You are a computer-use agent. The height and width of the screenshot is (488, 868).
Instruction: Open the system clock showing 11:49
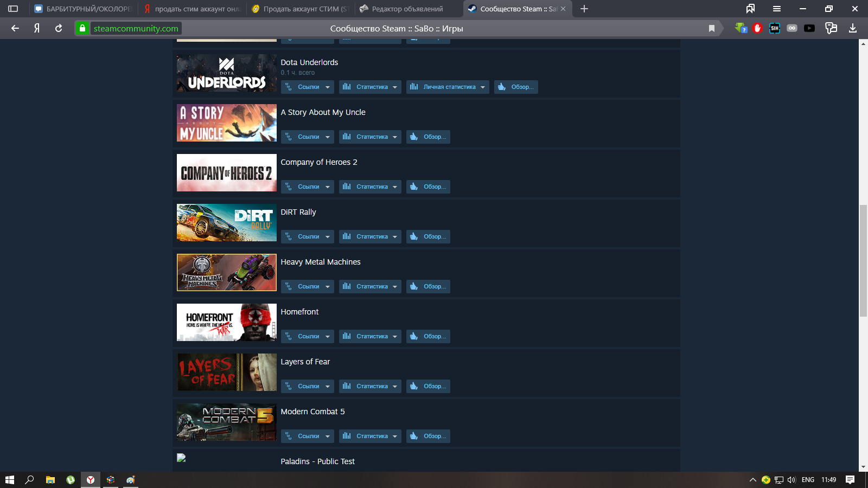click(x=828, y=480)
